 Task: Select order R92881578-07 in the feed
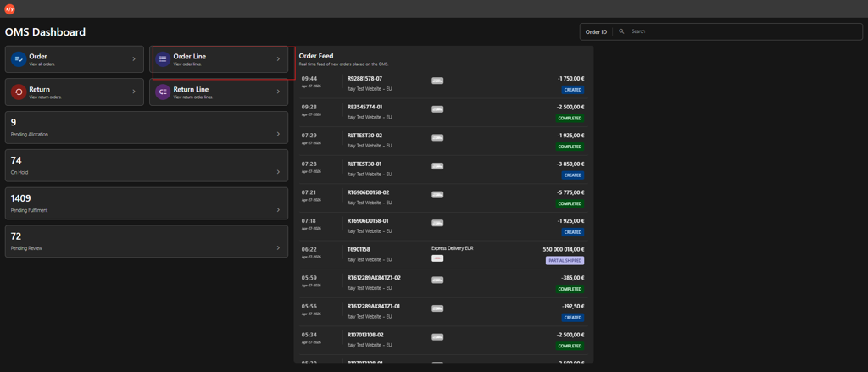pyautogui.click(x=364, y=79)
